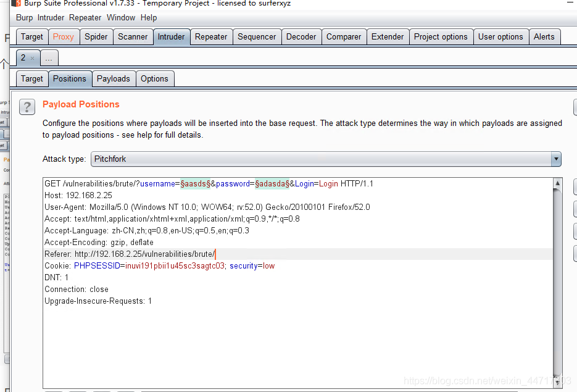Click the §adasda§ password payload marker
The height and width of the screenshot is (392, 577).
click(x=272, y=184)
